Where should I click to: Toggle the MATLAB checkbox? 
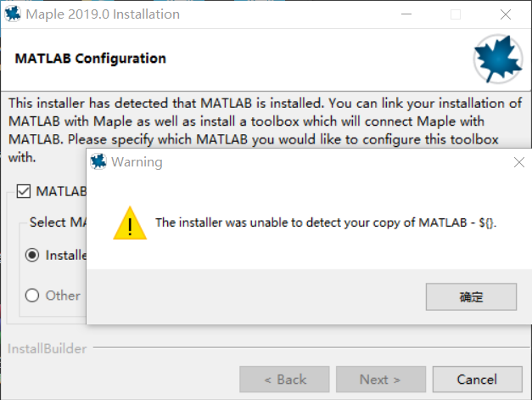[x=22, y=192]
